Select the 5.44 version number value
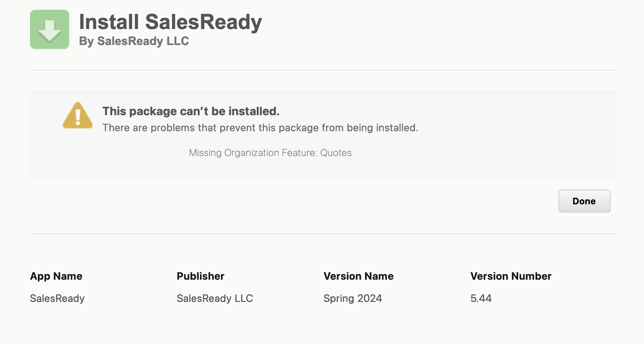 click(481, 298)
